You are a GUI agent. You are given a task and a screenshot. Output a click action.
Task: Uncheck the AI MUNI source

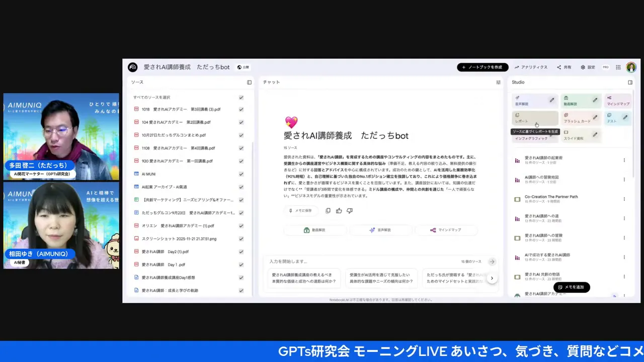coord(241,173)
